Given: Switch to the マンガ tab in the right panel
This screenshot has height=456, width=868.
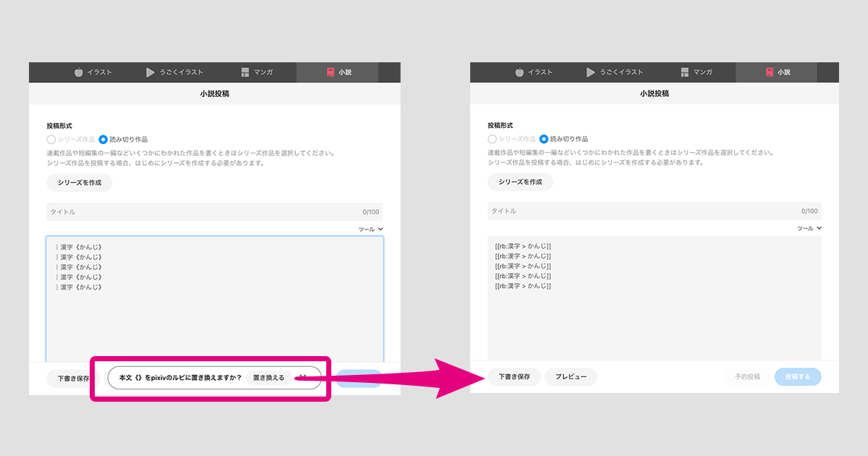Looking at the screenshot, I should tap(697, 72).
